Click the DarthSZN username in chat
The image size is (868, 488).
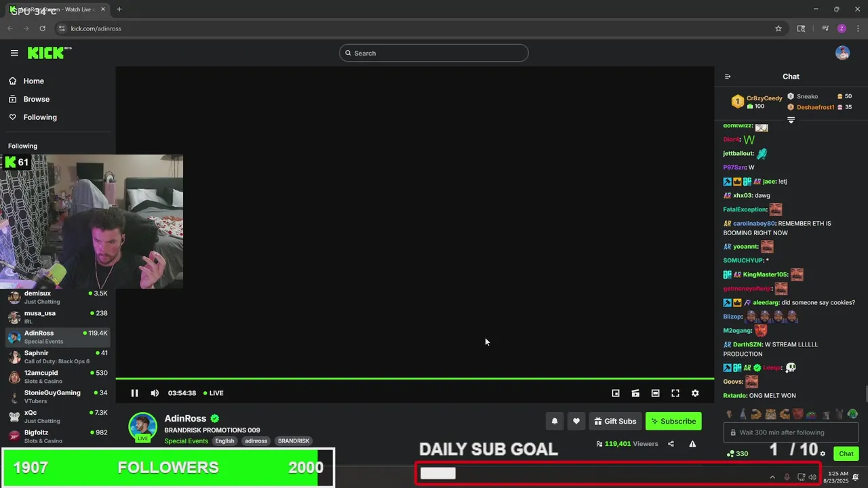pyautogui.click(x=747, y=344)
